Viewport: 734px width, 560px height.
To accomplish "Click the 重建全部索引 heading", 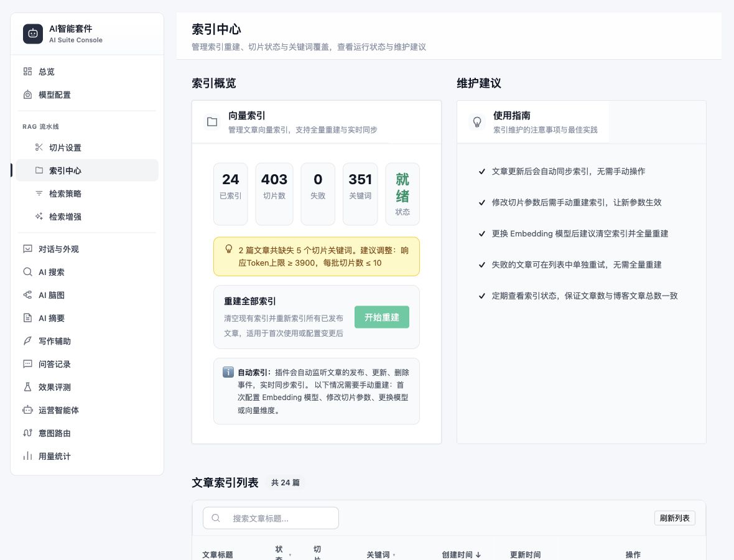I will tap(250, 301).
